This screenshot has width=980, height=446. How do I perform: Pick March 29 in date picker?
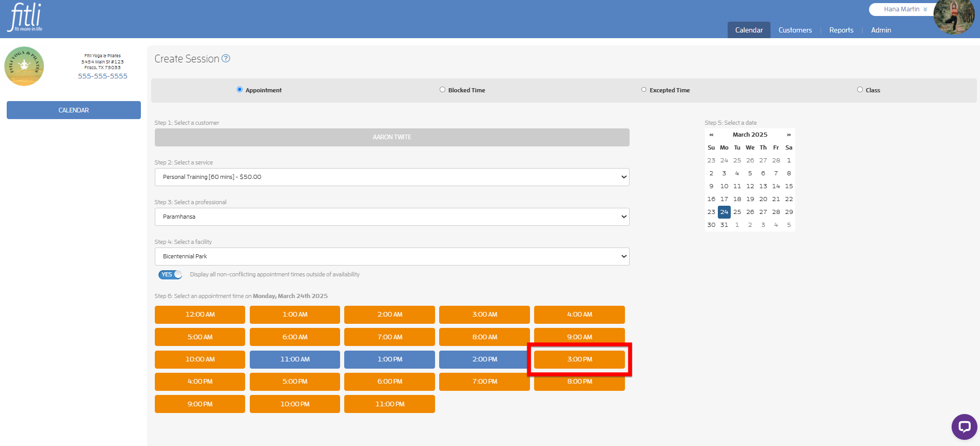(x=789, y=212)
